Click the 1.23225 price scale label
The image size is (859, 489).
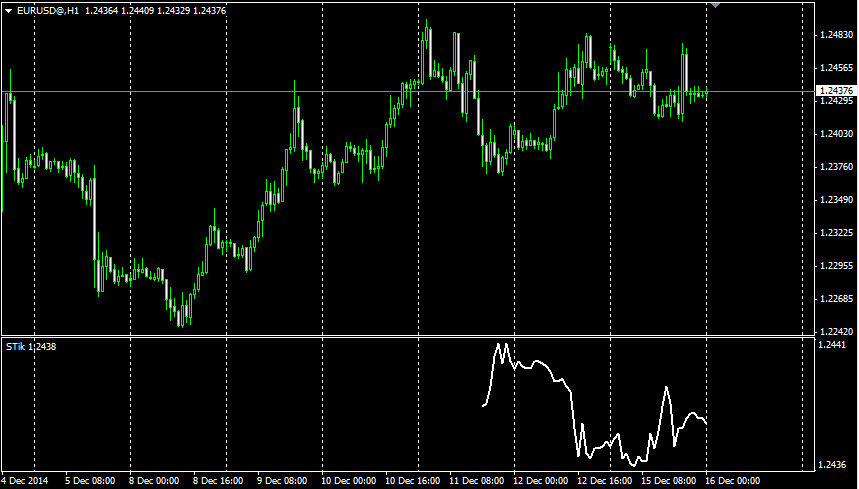pos(837,233)
